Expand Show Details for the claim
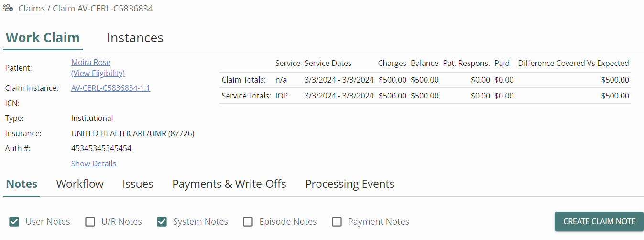The width and height of the screenshot is (644, 240). tap(94, 164)
